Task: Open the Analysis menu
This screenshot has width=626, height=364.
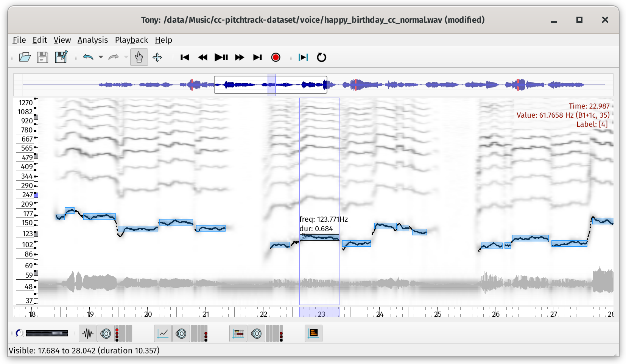Action: click(92, 40)
